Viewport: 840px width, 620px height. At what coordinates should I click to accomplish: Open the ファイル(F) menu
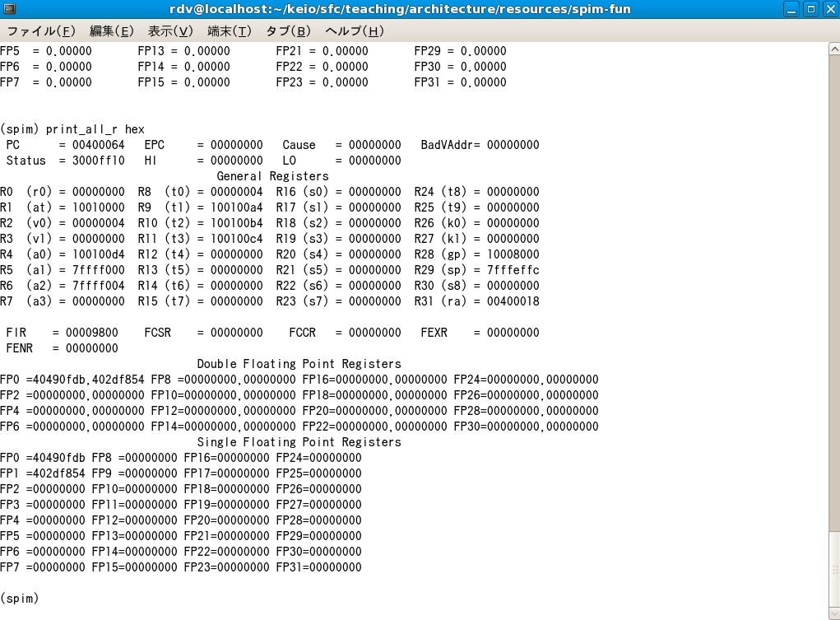(x=41, y=31)
